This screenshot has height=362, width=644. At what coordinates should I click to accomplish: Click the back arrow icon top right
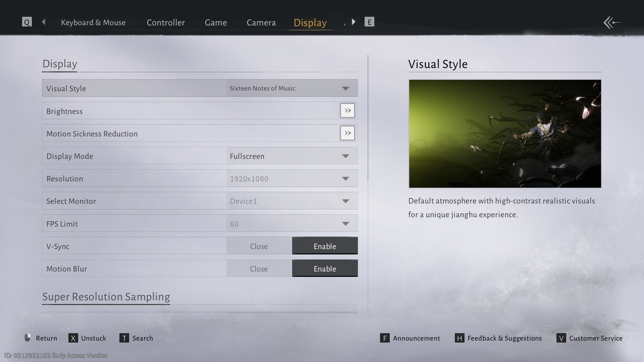click(x=612, y=22)
